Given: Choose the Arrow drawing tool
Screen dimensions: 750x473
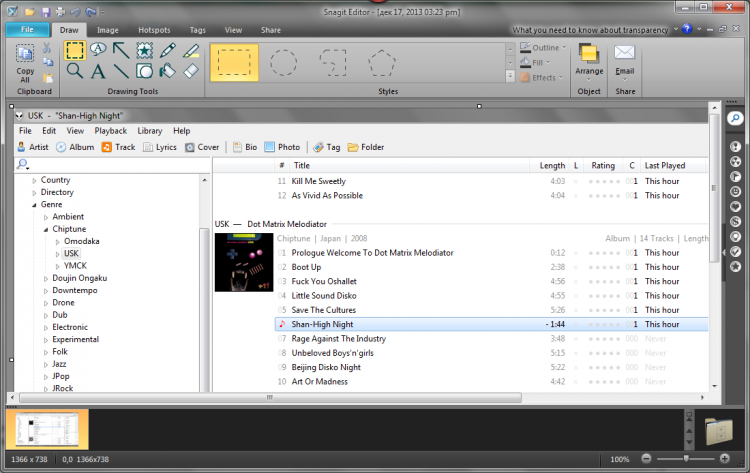Looking at the screenshot, I should click(x=121, y=50).
